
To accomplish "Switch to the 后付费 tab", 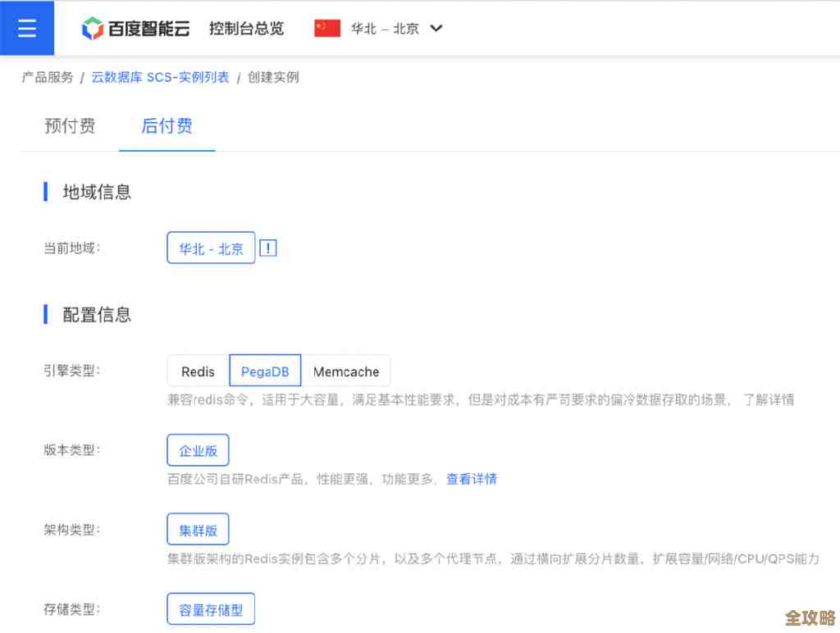I will pyautogui.click(x=167, y=126).
